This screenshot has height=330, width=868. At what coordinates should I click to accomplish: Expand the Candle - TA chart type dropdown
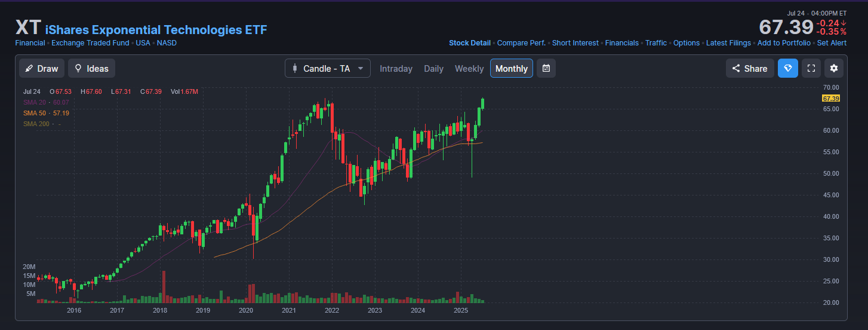(x=328, y=68)
